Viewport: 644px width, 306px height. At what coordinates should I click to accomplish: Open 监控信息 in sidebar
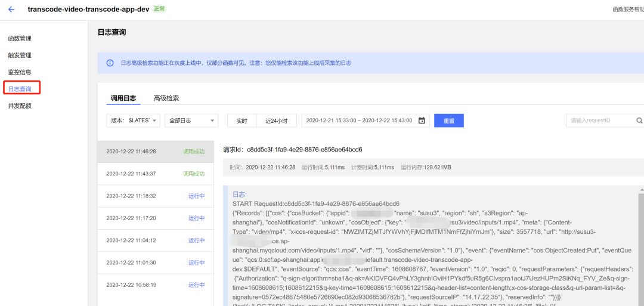[x=20, y=72]
